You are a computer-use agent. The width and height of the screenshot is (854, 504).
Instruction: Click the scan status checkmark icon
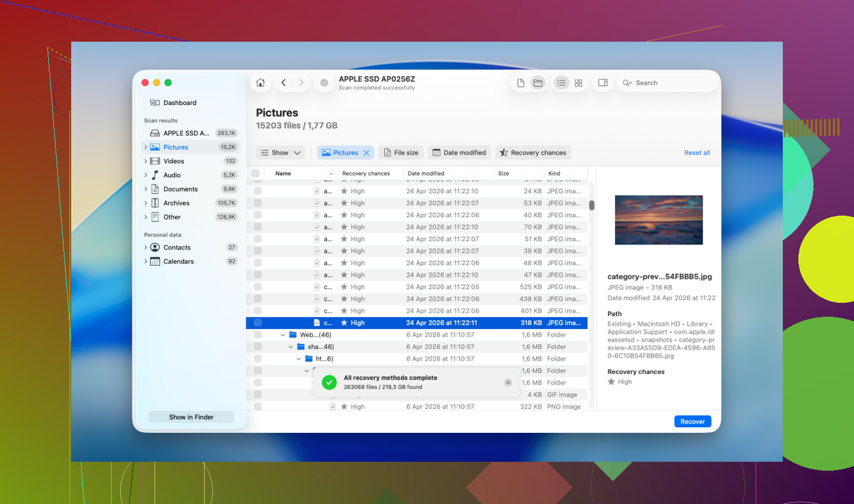pos(324,83)
